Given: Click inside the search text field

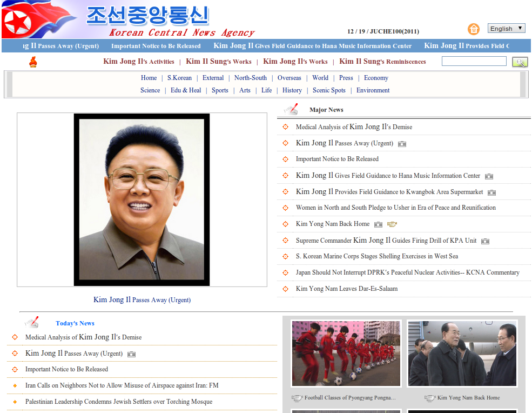Looking at the screenshot, I should [474, 62].
